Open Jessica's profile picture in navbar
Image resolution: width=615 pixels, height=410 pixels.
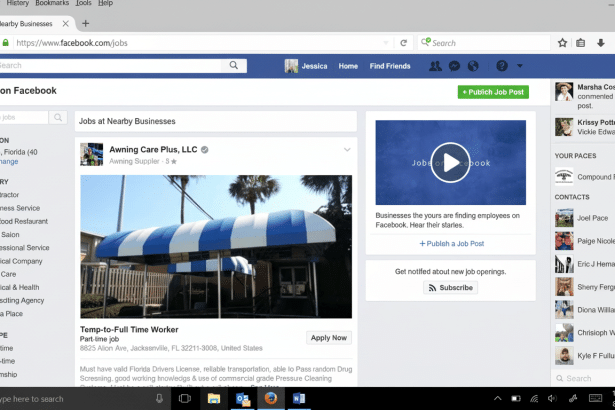(x=291, y=66)
